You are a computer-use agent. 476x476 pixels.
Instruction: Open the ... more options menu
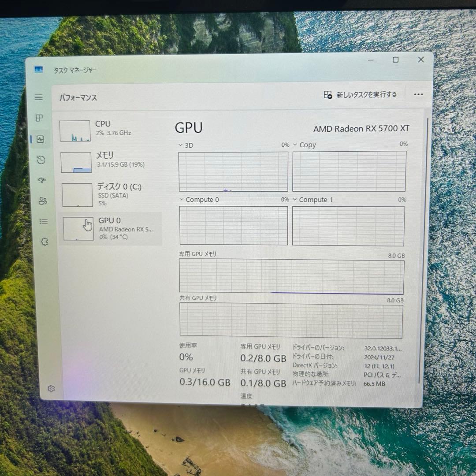[x=418, y=94]
